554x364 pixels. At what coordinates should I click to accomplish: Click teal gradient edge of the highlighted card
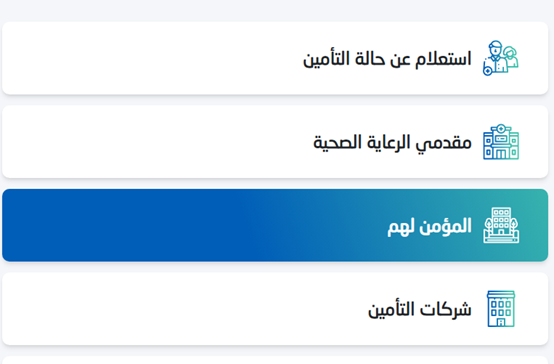(x=535, y=225)
